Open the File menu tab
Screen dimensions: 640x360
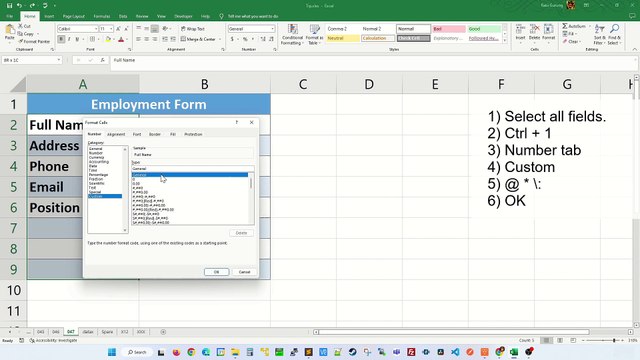click(x=10, y=16)
